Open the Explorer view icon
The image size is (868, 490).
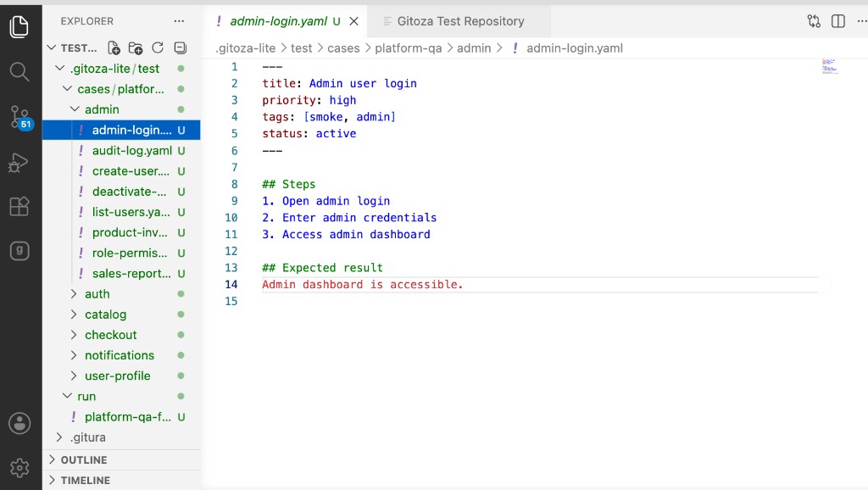[19, 27]
